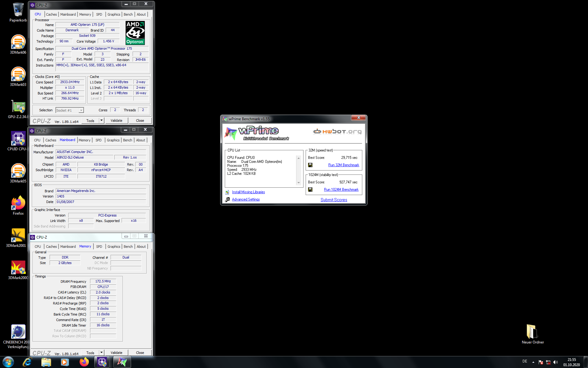
Task: Launch the 3DMark2000 desktop shortcut
Action: point(18,270)
